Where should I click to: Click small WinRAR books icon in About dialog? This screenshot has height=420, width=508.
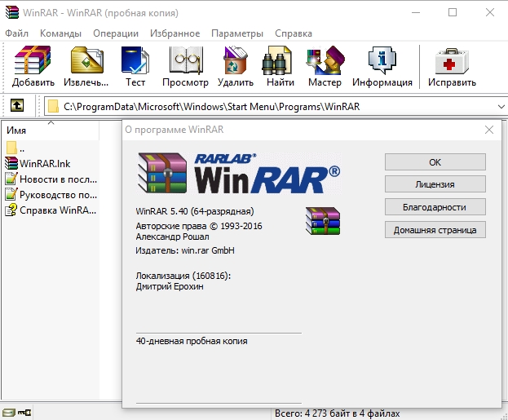(323, 221)
